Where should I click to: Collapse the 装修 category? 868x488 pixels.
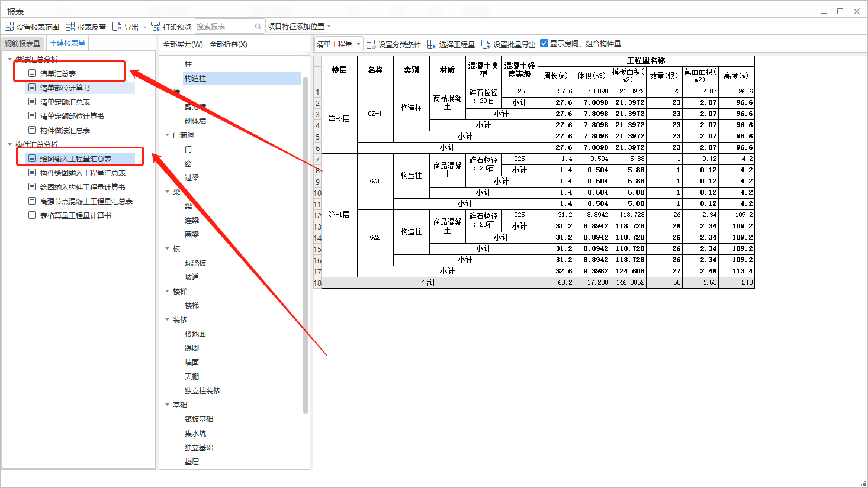pos(167,319)
